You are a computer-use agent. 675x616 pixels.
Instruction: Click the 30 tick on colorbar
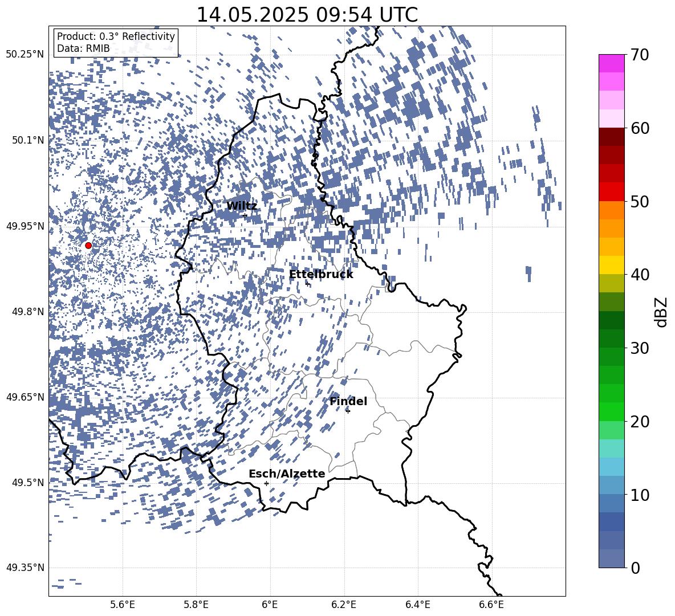point(640,348)
